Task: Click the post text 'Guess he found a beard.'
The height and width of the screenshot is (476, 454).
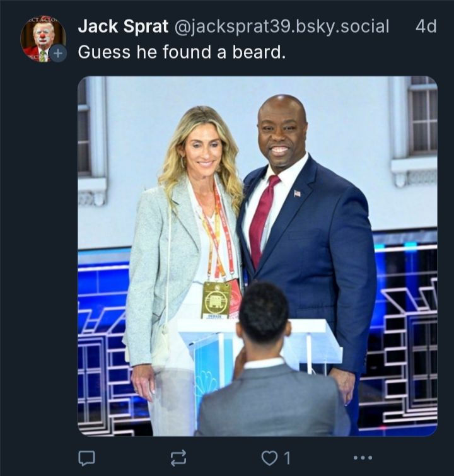Action: tap(182, 52)
